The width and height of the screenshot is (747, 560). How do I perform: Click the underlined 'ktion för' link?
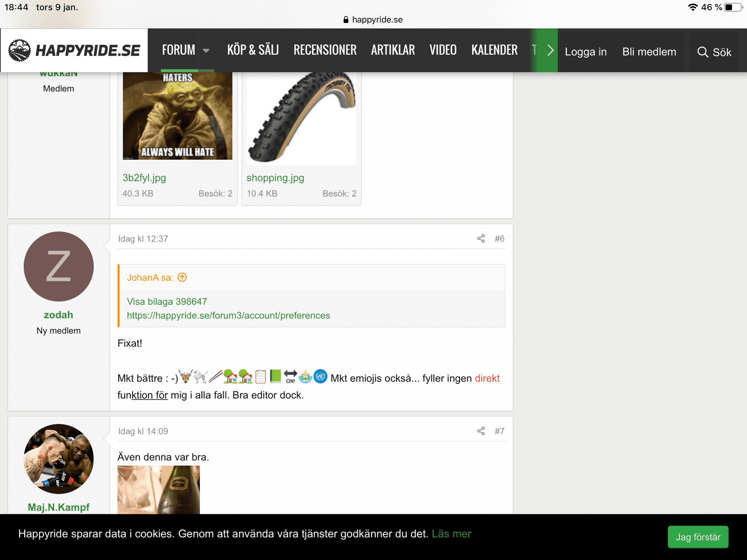click(x=150, y=395)
